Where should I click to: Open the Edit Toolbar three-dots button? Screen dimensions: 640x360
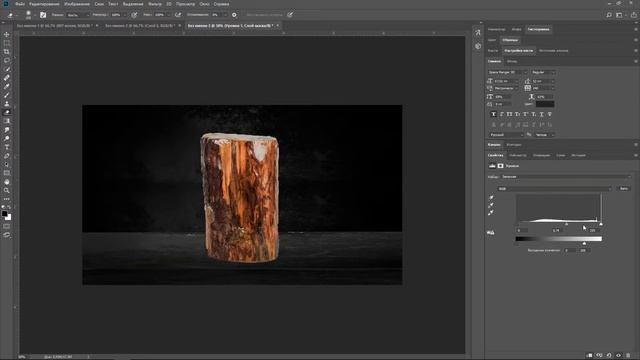click(7, 199)
